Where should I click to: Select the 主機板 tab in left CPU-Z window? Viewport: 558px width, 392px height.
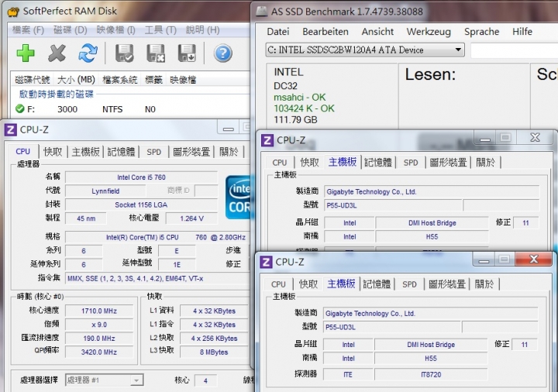(x=85, y=152)
